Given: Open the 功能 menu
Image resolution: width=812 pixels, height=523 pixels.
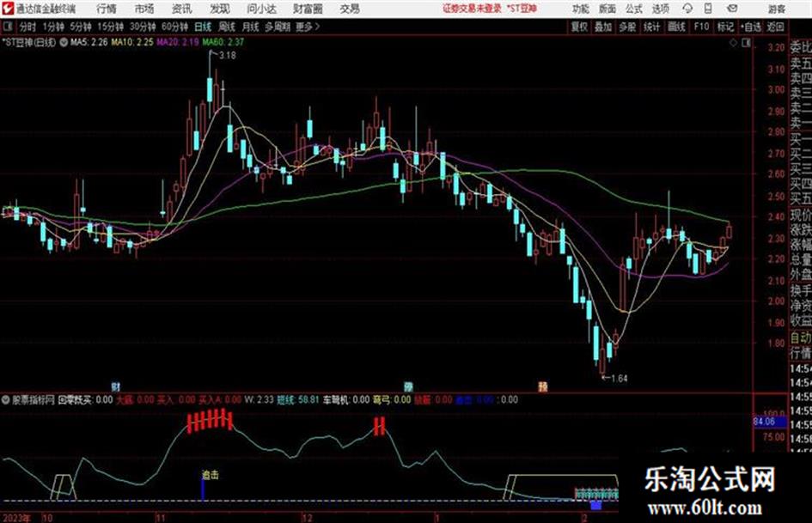Looking at the screenshot, I should point(581,9).
